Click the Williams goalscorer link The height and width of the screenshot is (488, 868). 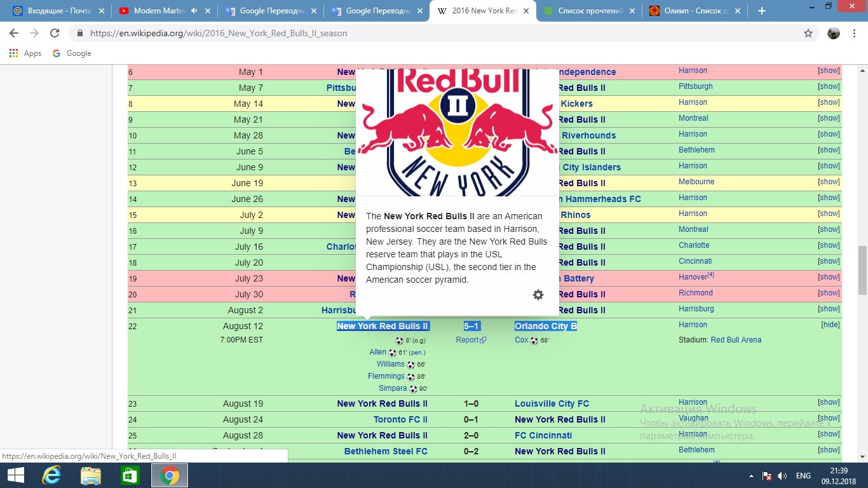coord(390,364)
